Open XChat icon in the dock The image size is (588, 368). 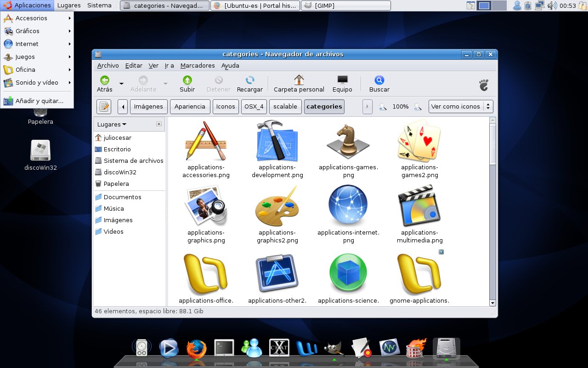pos(279,348)
